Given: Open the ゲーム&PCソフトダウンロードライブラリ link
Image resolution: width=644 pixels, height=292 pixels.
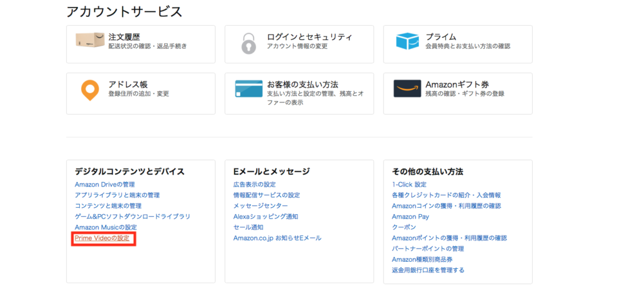Looking at the screenshot, I should 132,216.
